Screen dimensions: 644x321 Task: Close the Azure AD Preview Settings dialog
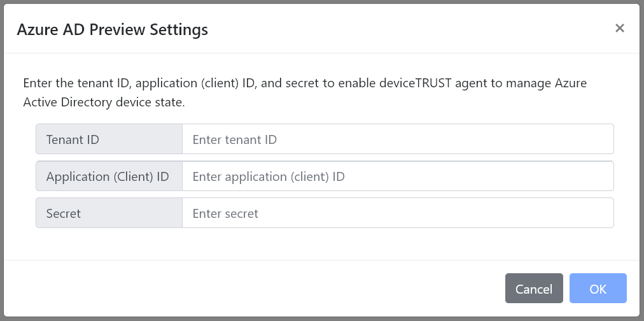pos(619,28)
